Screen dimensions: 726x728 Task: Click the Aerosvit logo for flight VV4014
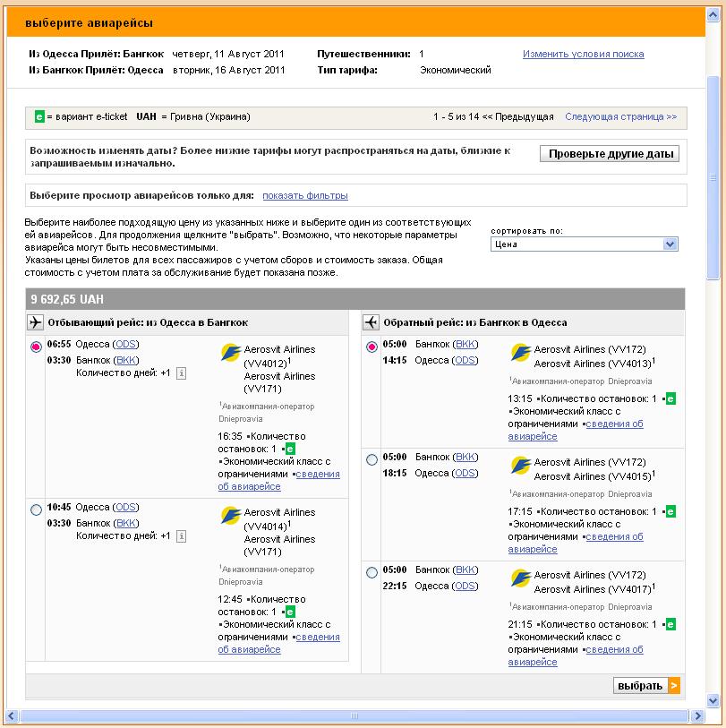coord(230,516)
